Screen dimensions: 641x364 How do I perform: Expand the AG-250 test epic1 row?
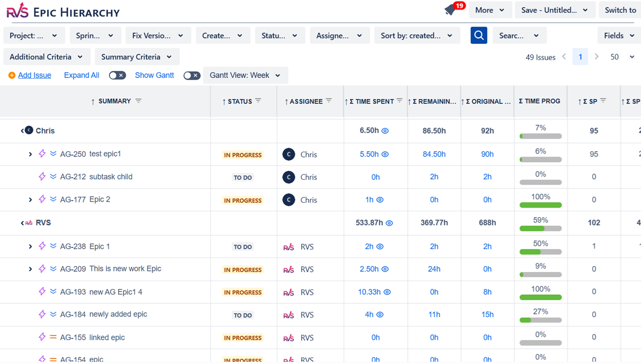30,154
